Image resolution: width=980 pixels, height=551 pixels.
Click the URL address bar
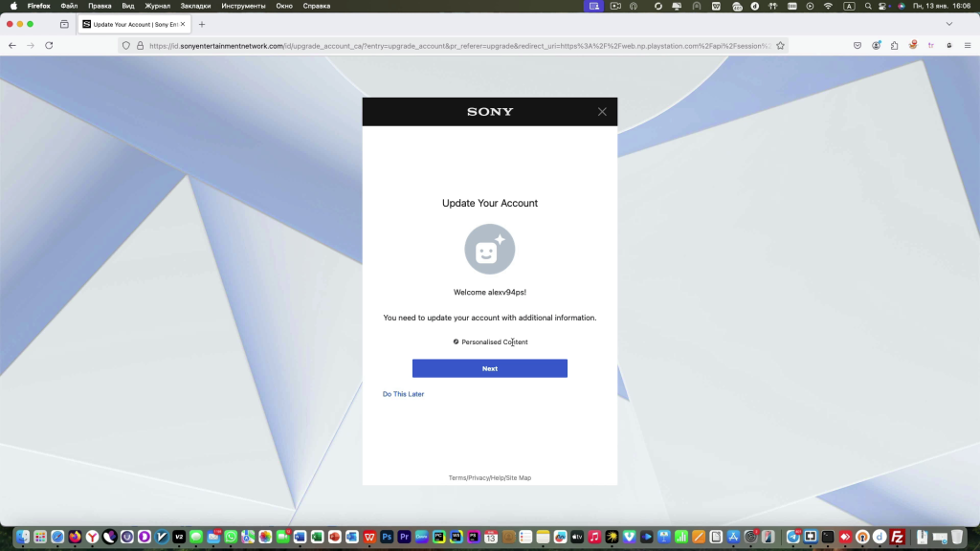tap(459, 45)
